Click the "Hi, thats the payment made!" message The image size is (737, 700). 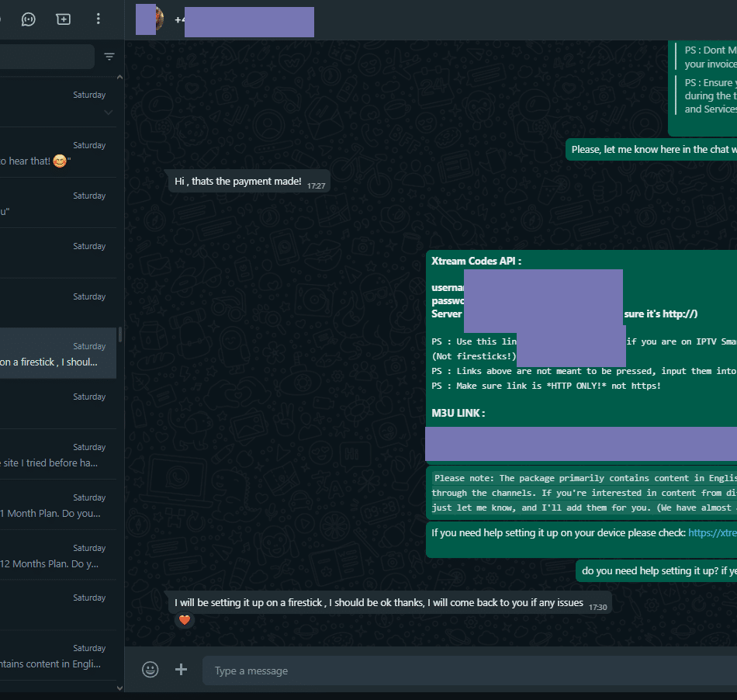238,182
